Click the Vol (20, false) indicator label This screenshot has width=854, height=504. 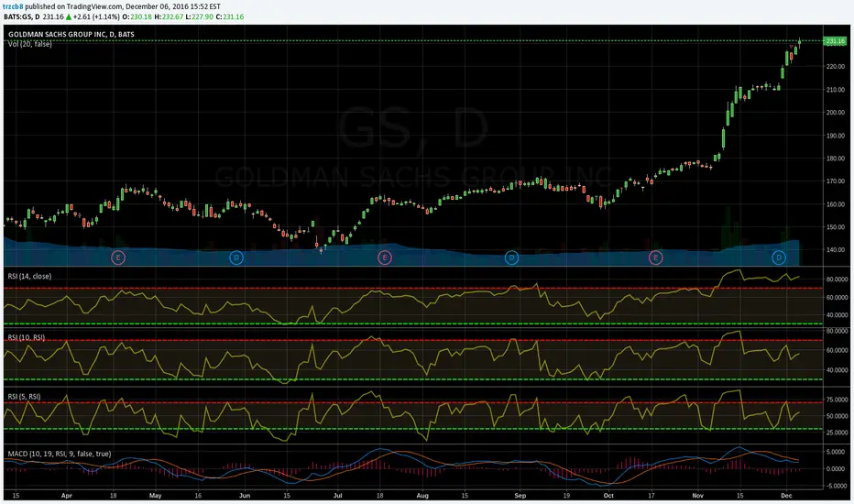[x=30, y=44]
